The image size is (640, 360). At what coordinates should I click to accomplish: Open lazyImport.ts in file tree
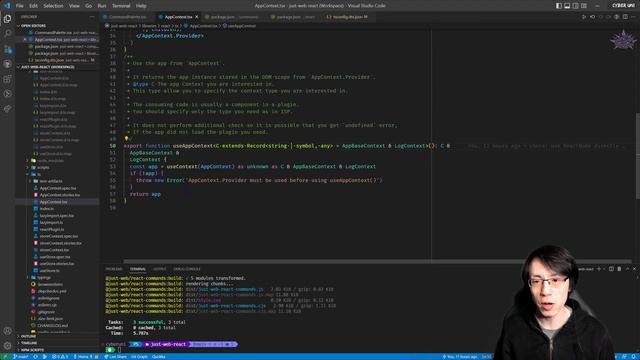click(51, 222)
